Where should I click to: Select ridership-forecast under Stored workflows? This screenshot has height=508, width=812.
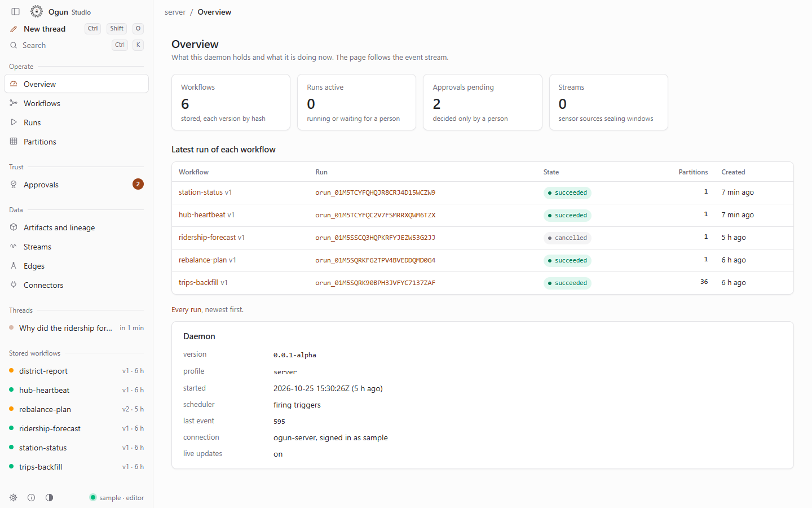tap(76, 428)
